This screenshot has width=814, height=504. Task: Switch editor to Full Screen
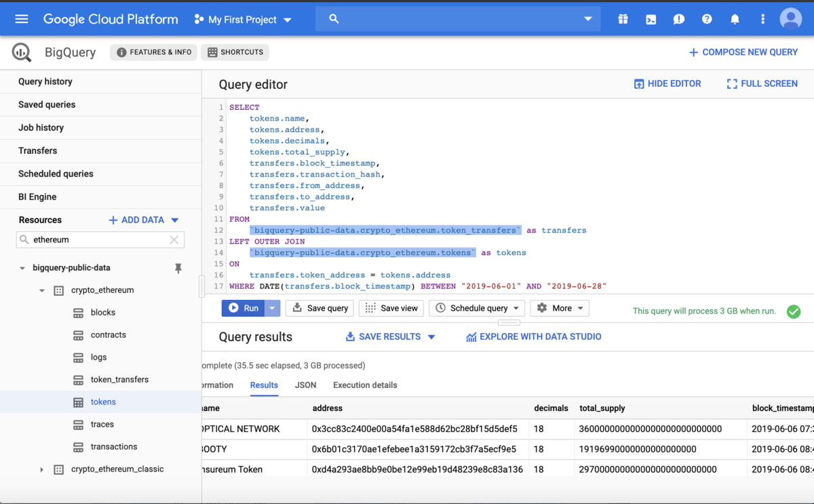(762, 83)
